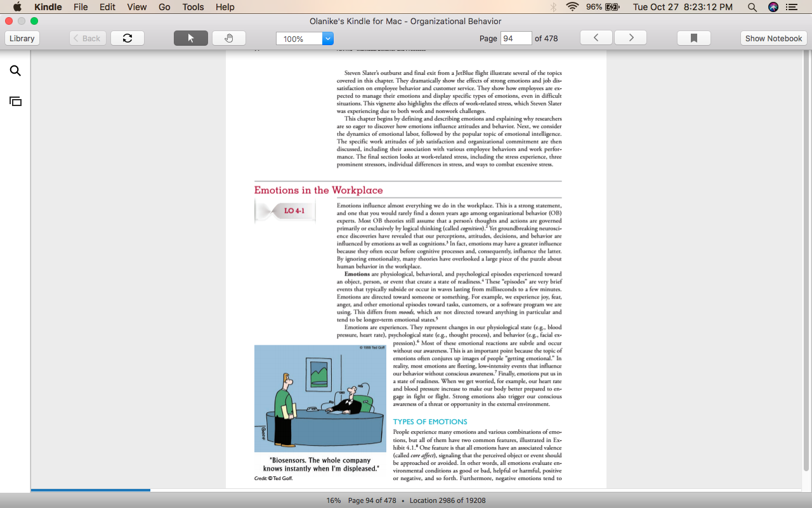Open the Tools menu

click(x=193, y=7)
